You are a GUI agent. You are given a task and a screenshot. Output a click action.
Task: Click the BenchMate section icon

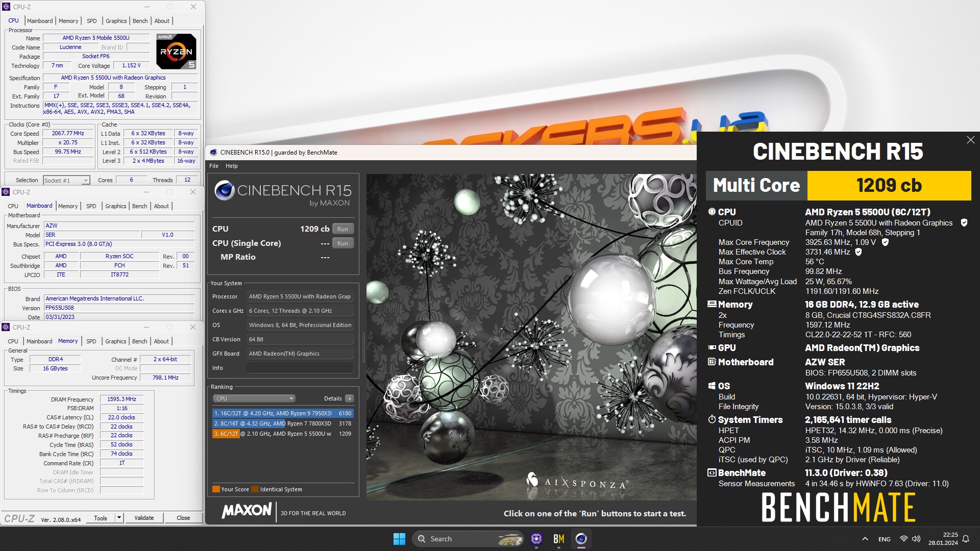(x=712, y=472)
